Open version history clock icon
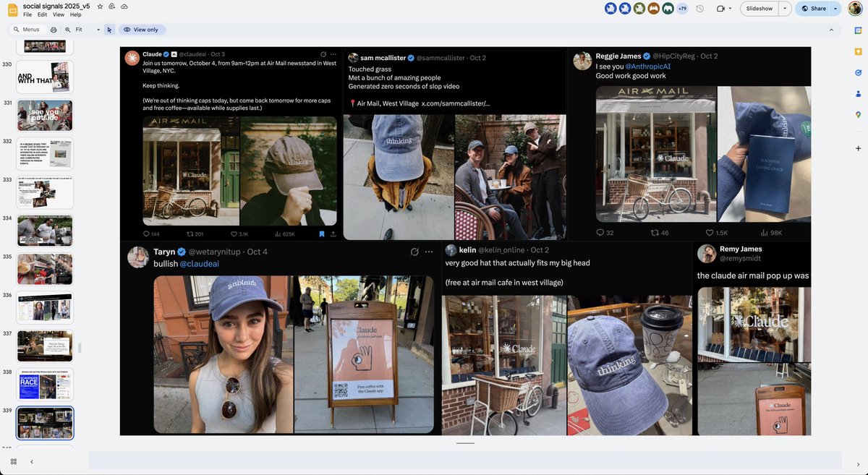 click(x=699, y=9)
